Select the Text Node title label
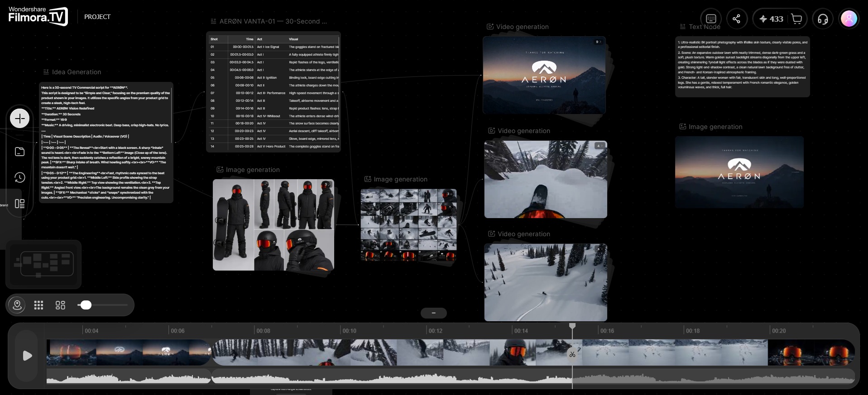 (x=705, y=27)
